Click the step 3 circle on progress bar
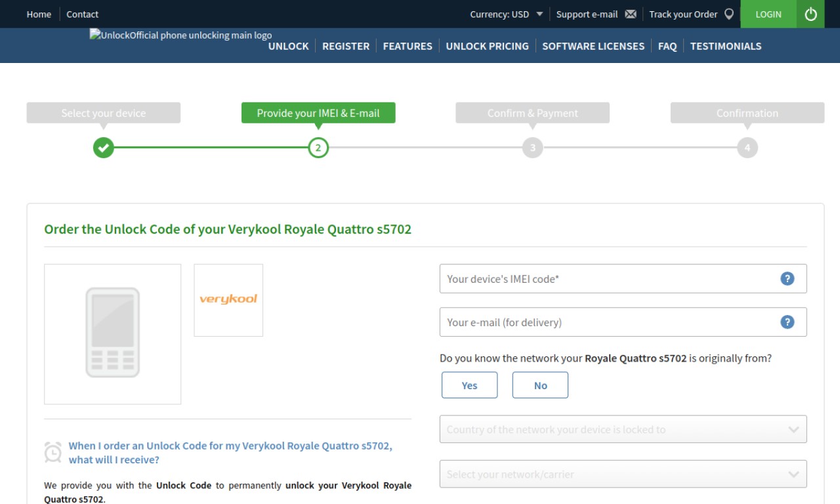Image resolution: width=840 pixels, height=504 pixels. pyautogui.click(x=533, y=148)
